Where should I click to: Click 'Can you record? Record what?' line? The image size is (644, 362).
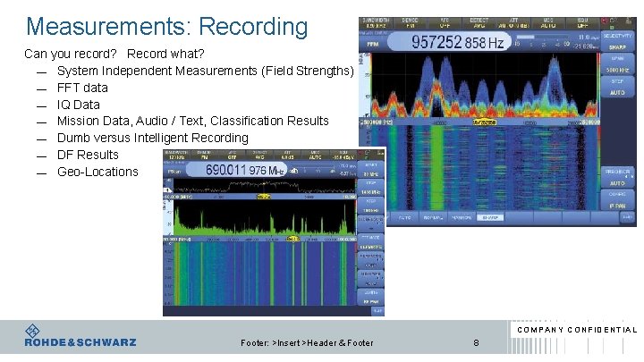(x=114, y=54)
